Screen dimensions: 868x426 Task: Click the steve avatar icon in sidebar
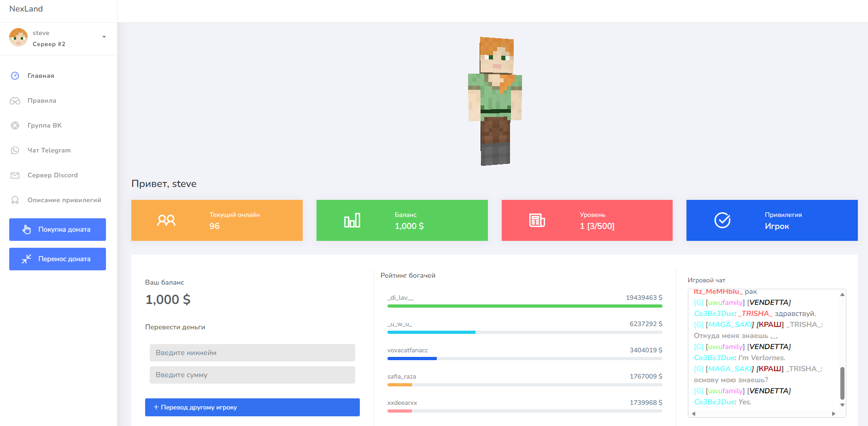(x=18, y=37)
